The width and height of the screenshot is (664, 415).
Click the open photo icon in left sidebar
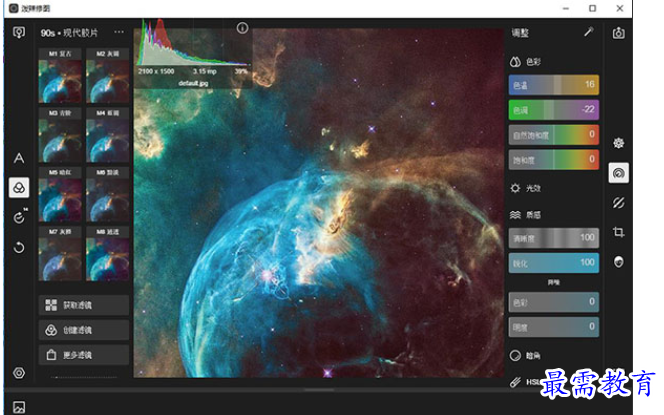click(x=19, y=32)
